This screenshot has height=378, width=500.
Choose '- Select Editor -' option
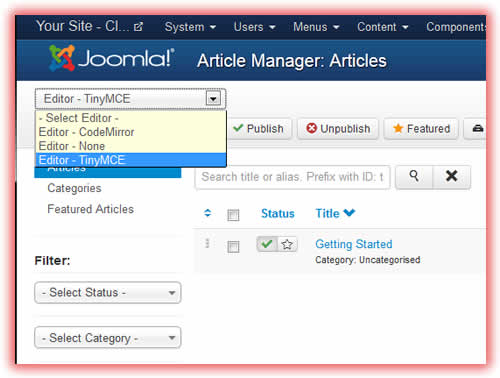131,118
